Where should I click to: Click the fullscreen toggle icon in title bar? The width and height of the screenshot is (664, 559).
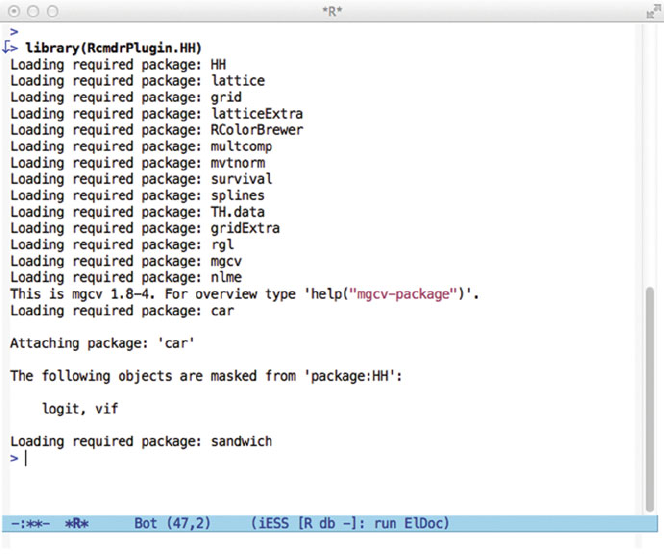pyautogui.click(x=653, y=11)
